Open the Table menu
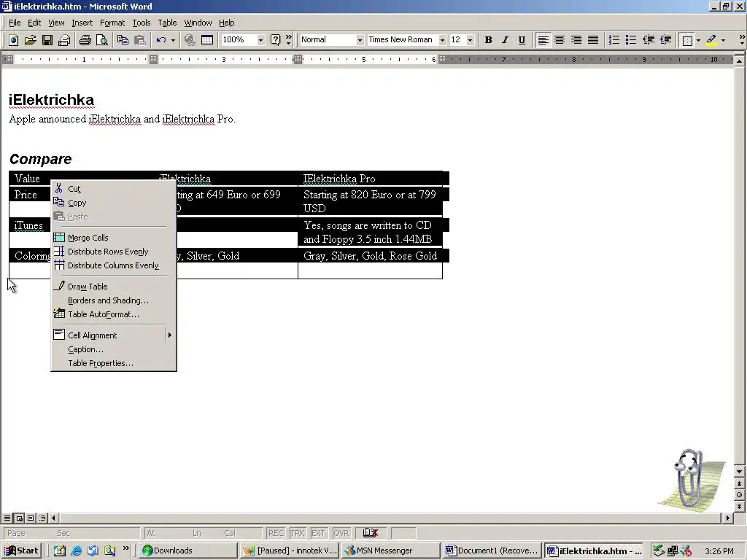The image size is (747, 560). (167, 23)
